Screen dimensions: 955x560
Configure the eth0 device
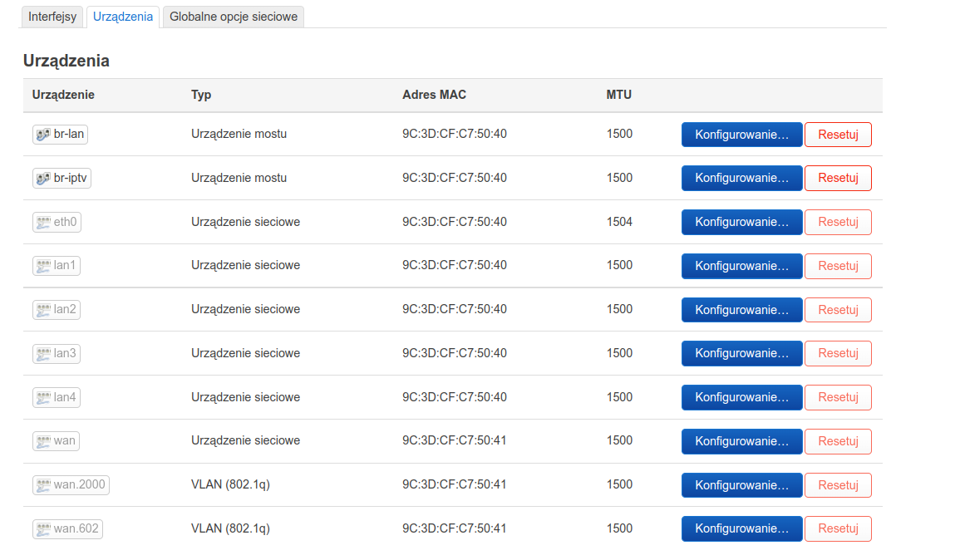click(x=742, y=222)
